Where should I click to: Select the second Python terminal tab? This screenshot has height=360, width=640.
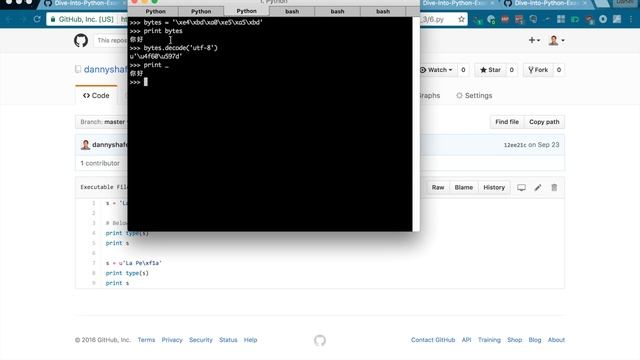coord(201,11)
